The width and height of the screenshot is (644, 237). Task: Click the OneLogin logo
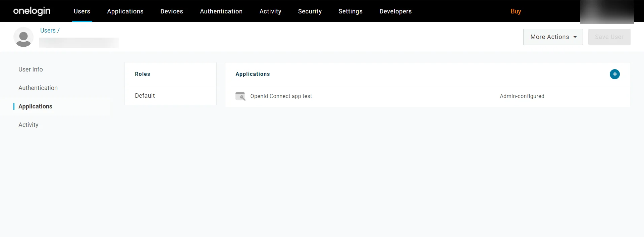pos(32,11)
